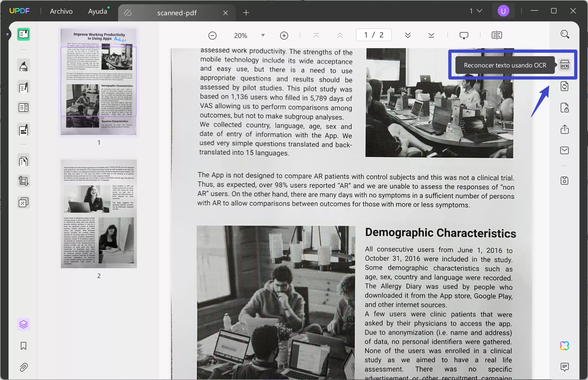Click the page number input field
The height and width of the screenshot is (380, 588).
tap(374, 35)
